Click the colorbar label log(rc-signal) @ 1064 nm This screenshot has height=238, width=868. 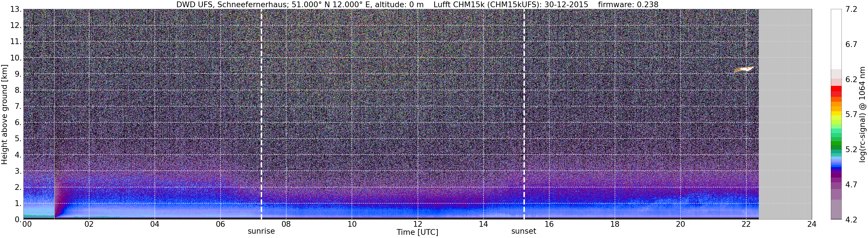click(x=863, y=114)
